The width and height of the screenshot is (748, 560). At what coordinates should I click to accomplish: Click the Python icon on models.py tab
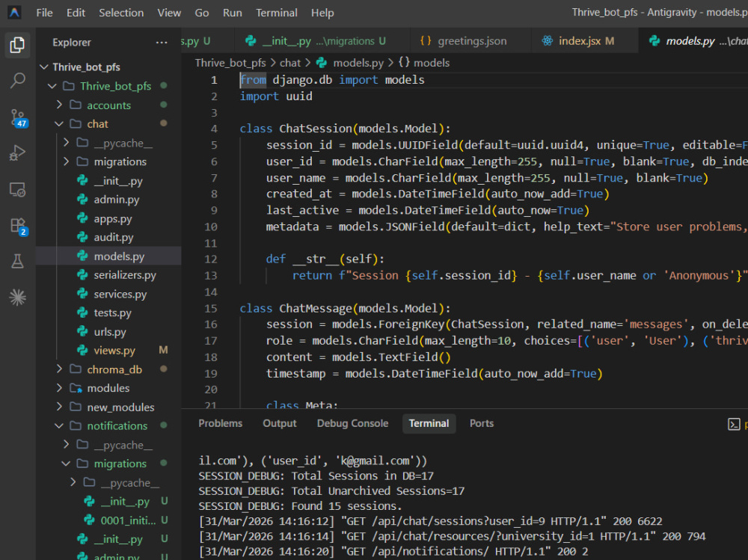tap(654, 41)
